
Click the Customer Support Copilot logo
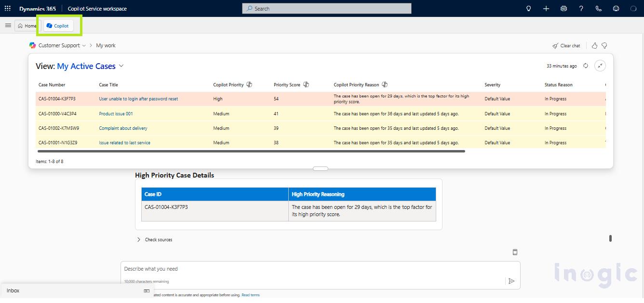(x=32, y=45)
